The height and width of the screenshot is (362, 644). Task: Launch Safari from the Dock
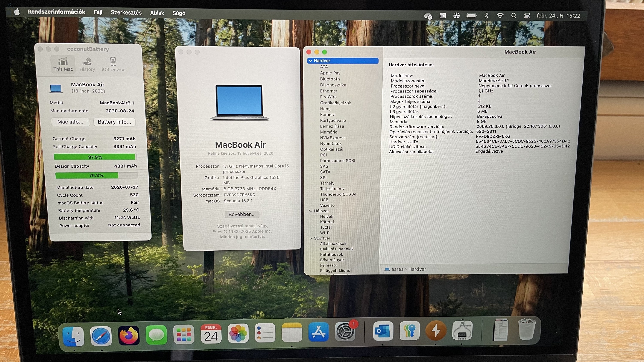101,336
